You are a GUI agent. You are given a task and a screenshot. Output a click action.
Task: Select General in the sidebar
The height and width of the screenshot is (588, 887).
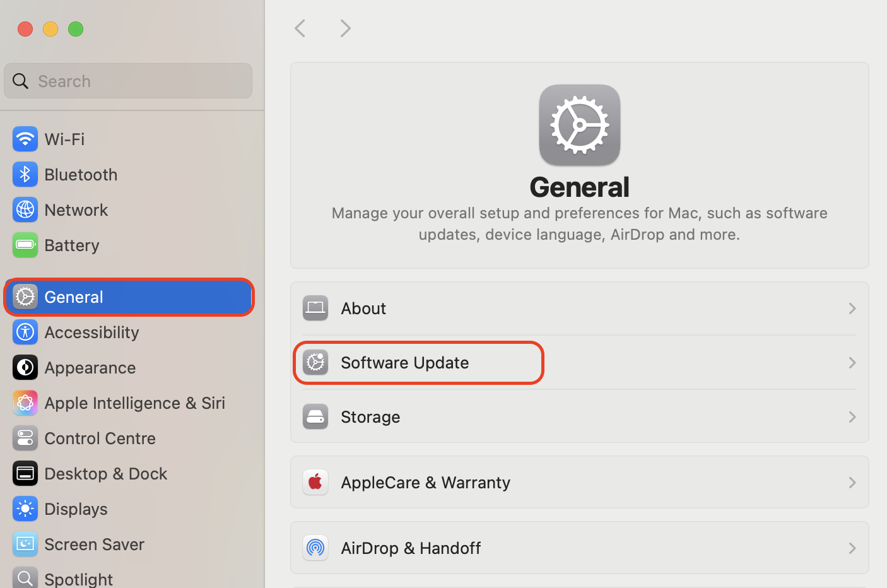pyautogui.click(x=129, y=297)
